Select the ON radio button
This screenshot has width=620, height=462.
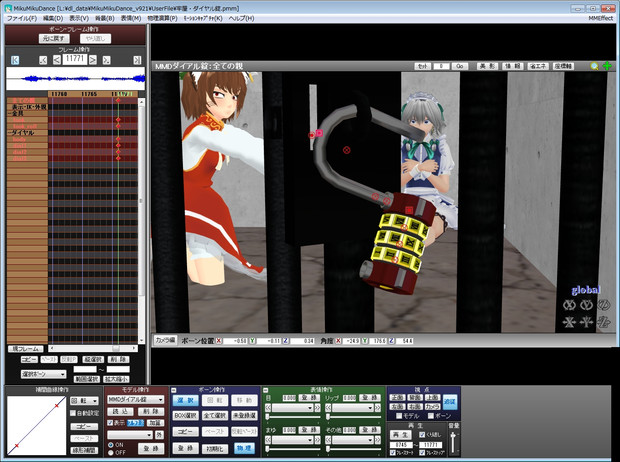click(111, 445)
